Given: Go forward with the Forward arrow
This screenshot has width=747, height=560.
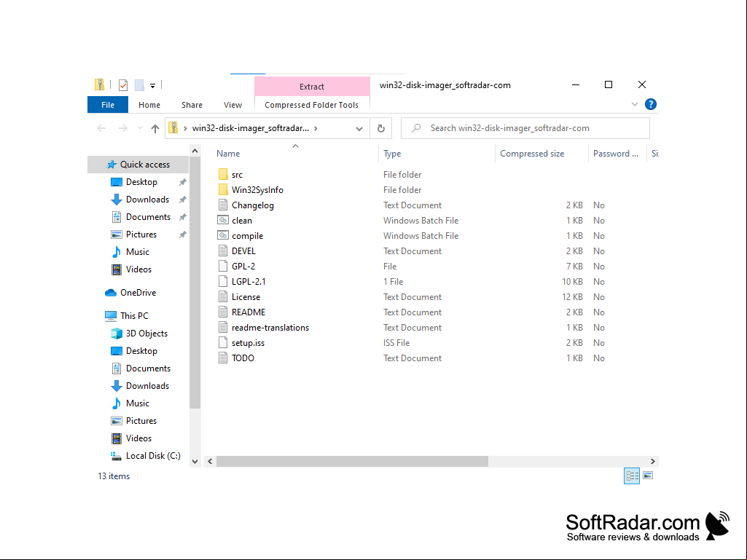Looking at the screenshot, I should point(123,128).
